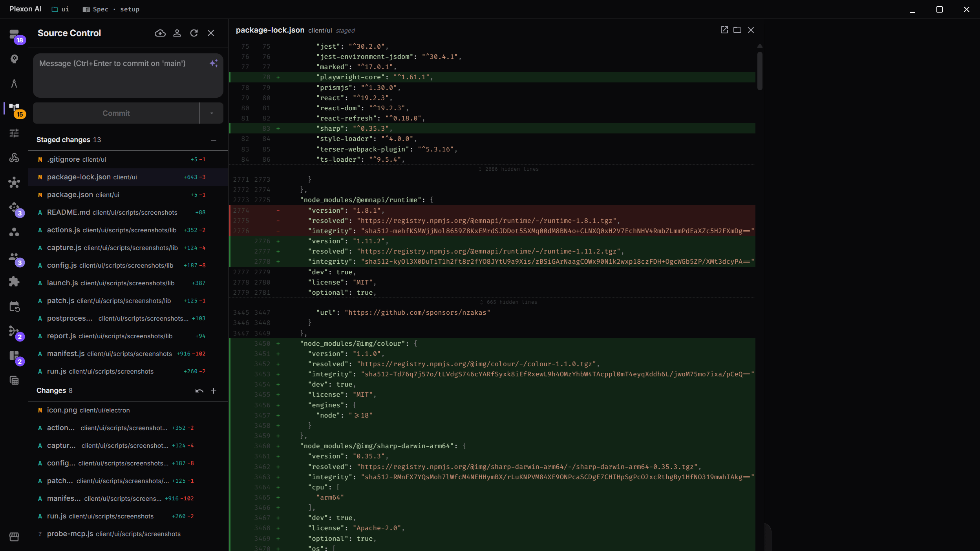Open the puzzle piece extensions icon

[x=14, y=281]
